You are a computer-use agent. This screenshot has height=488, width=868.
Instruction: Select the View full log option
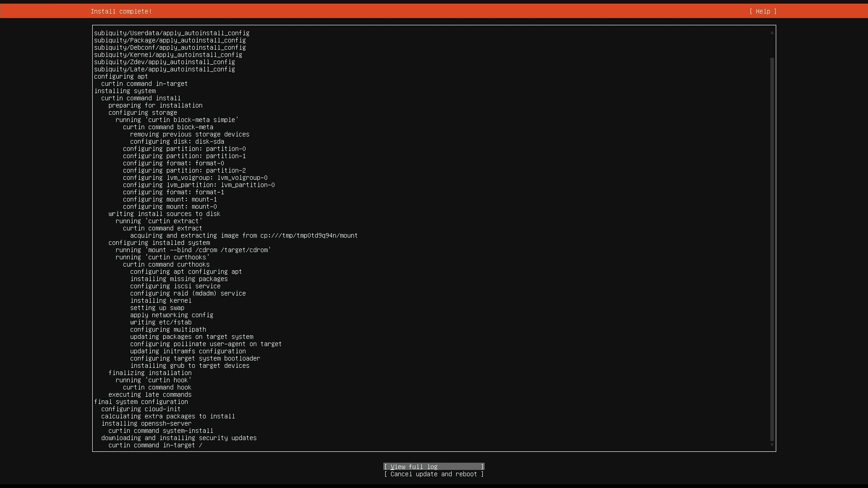tap(433, 466)
